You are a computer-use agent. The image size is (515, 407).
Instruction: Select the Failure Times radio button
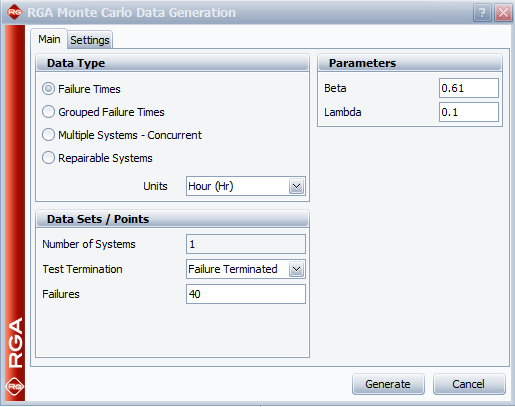tap(48, 89)
